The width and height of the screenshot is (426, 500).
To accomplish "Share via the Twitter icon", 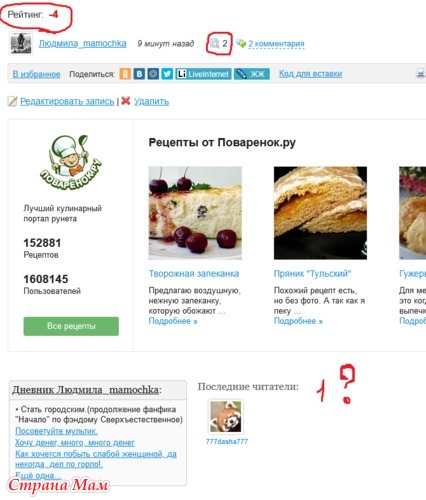I will click(x=167, y=74).
